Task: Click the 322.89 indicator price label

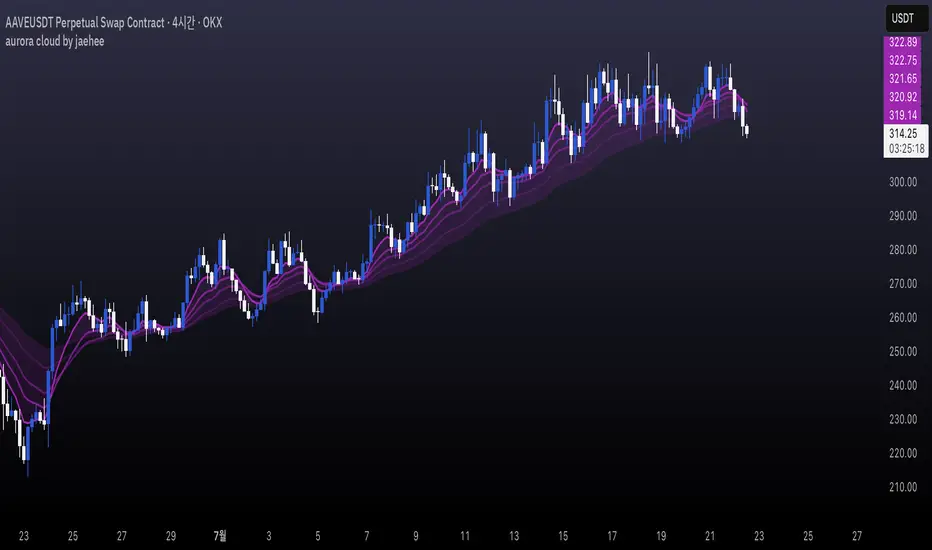Action: pos(902,42)
